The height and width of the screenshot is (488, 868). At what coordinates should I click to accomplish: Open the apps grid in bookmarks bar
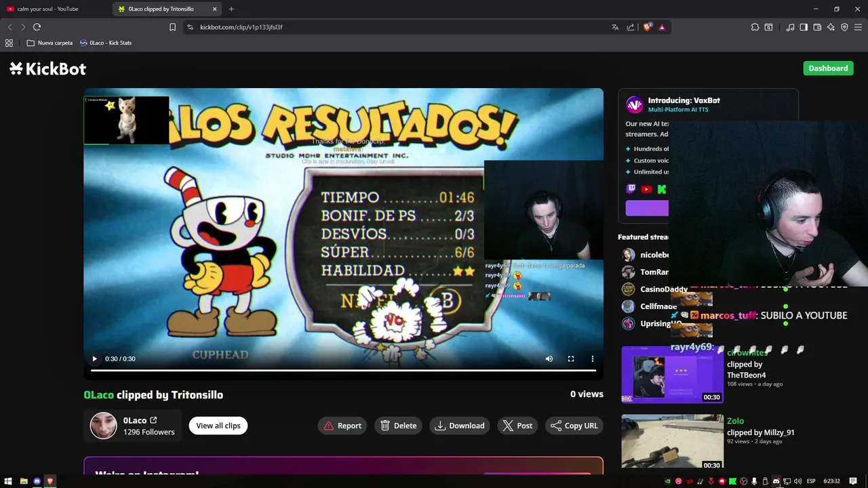pyautogui.click(x=9, y=43)
